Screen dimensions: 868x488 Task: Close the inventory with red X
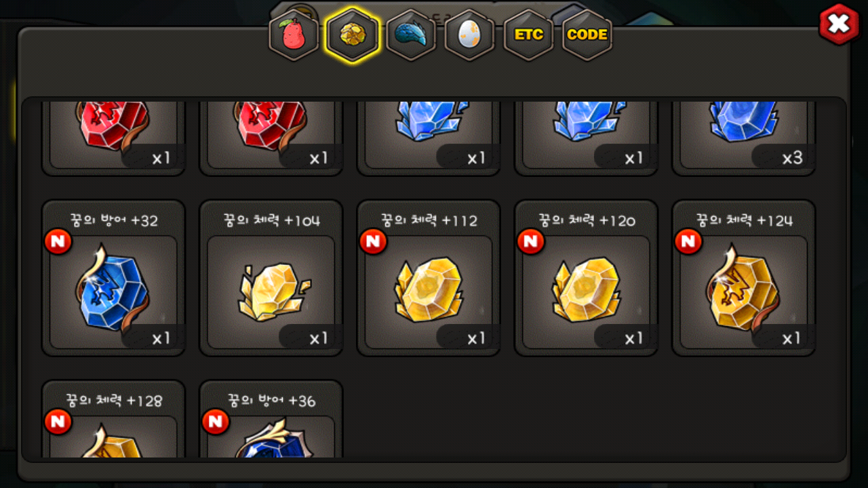click(840, 25)
